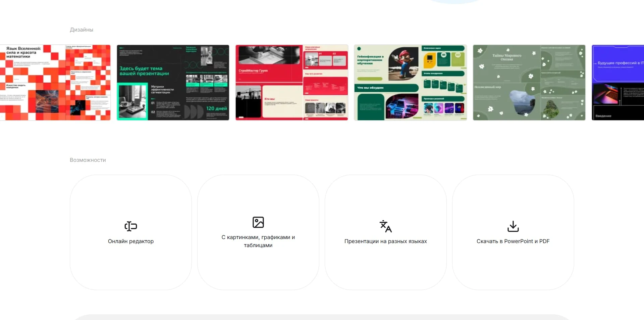
Task: Pick the blue Будущее профессий в IT design
Action: [618, 83]
